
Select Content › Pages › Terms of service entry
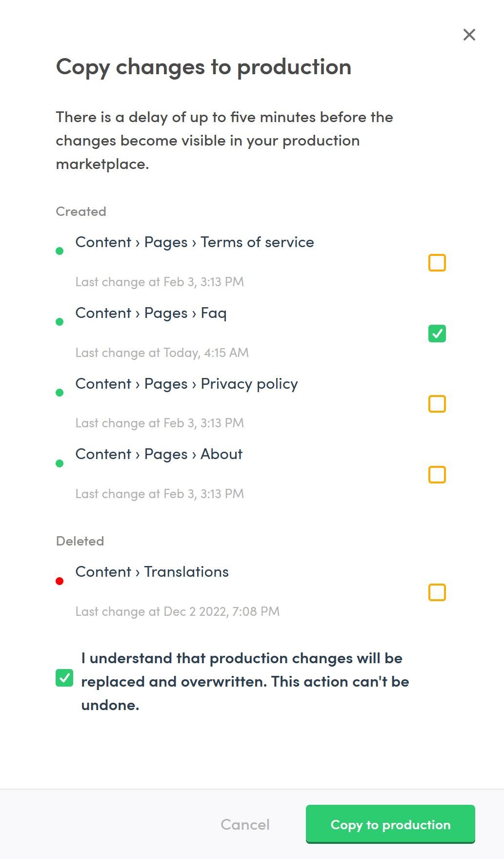[195, 242]
